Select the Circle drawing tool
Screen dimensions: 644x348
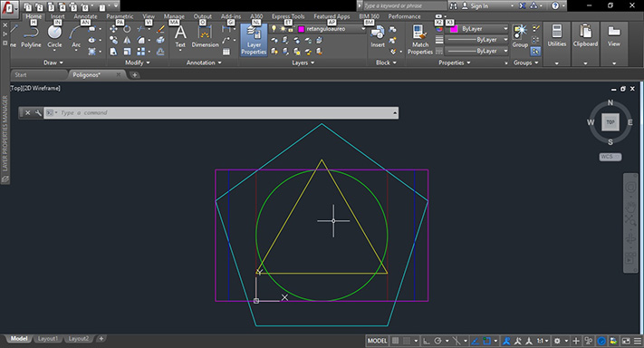point(54,36)
